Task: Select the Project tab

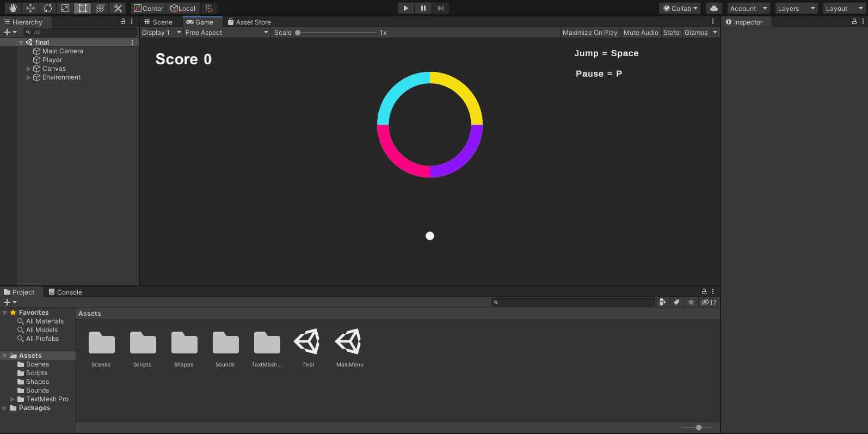Action: click(x=19, y=292)
